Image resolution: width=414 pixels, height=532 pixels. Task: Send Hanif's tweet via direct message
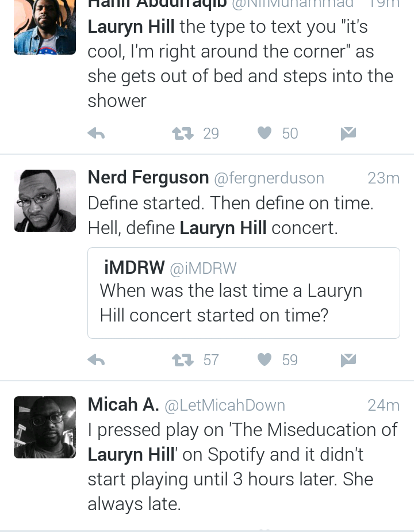point(348,133)
